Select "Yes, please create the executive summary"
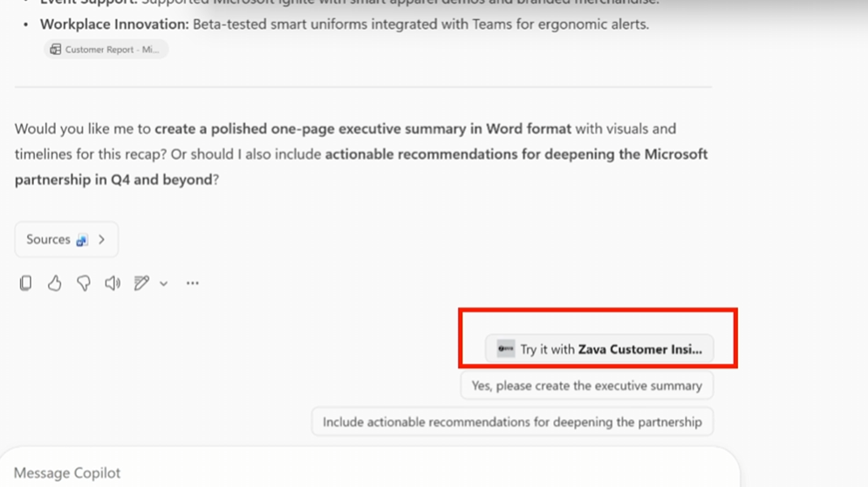This screenshot has height=487, width=868. coord(586,386)
